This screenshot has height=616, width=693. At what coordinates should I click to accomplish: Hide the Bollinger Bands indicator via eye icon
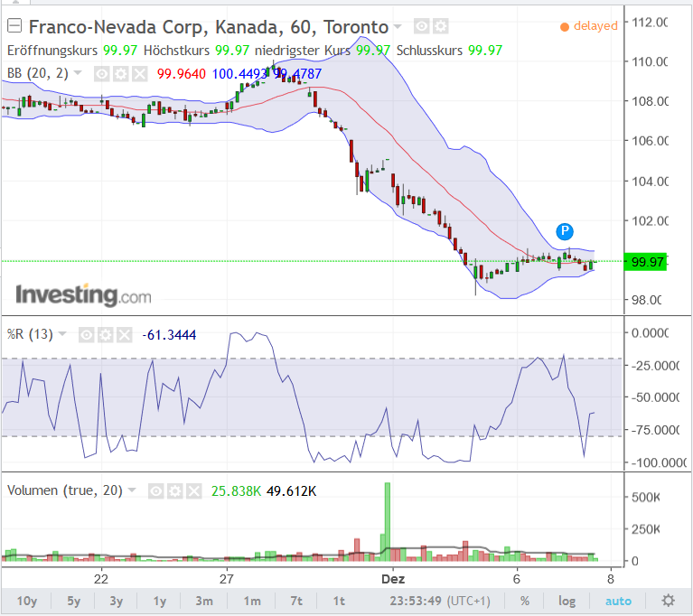[x=102, y=74]
